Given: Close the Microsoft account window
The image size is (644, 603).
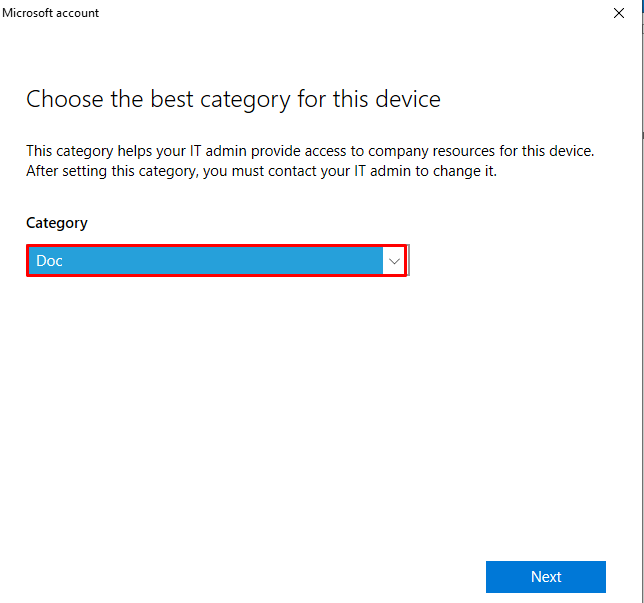Looking at the screenshot, I should coord(619,14).
